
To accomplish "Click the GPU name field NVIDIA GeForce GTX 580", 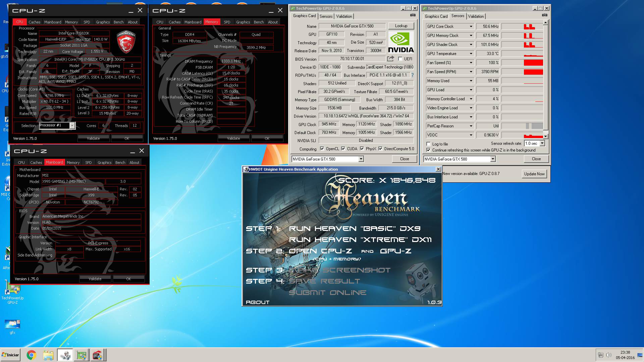I will click(352, 26).
